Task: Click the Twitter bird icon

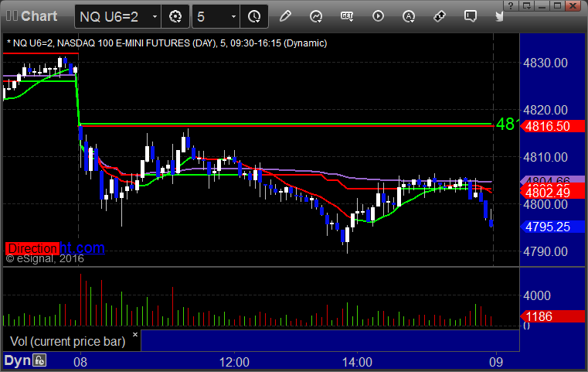Action: click(499, 16)
